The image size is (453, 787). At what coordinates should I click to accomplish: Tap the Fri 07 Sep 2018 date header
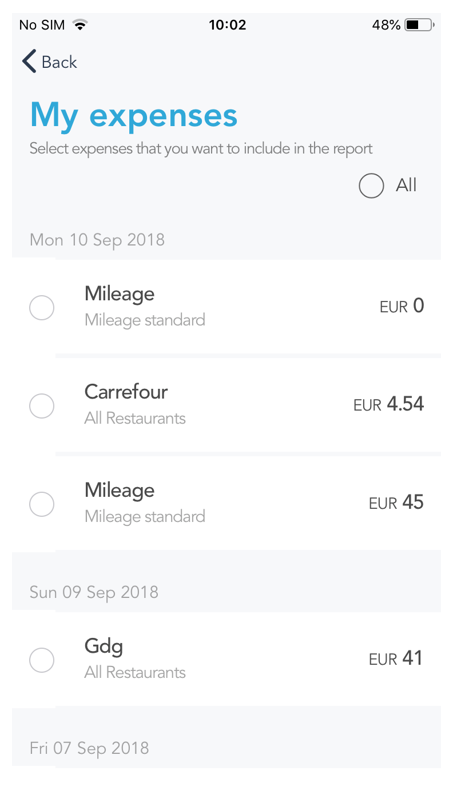click(x=89, y=748)
